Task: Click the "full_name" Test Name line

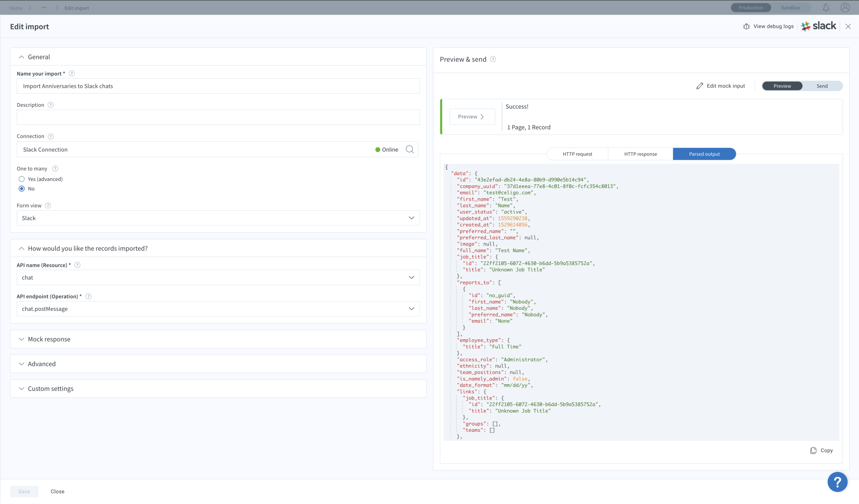Action: (x=493, y=250)
